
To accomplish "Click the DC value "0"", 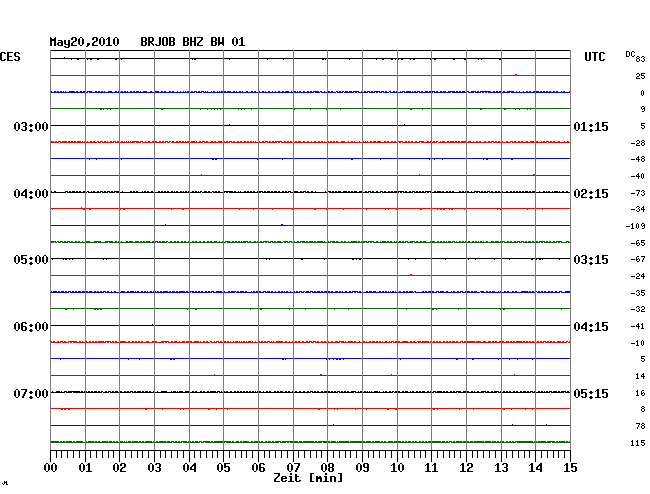I will point(643,93).
